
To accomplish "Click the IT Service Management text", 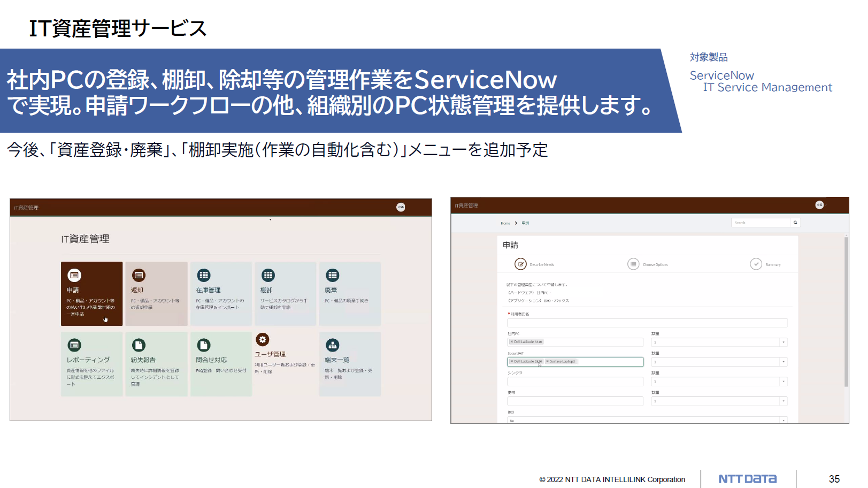I will [x=767, y=87].
